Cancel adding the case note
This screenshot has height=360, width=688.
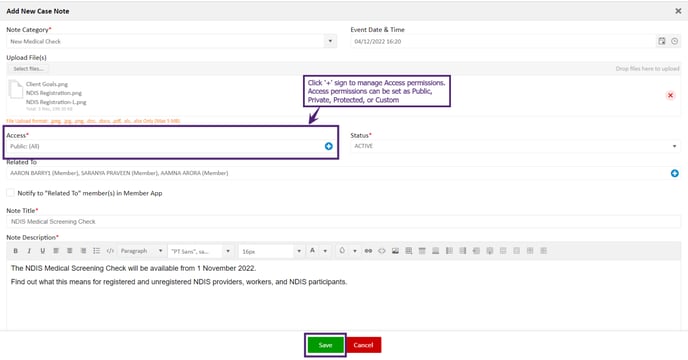[363, 345]
